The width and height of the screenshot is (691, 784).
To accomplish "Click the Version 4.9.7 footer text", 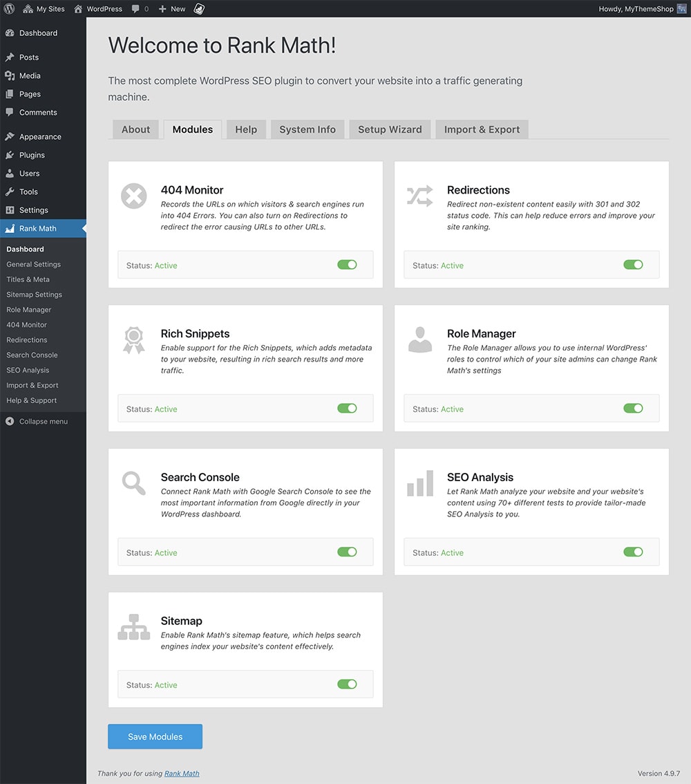I will 659,774.
